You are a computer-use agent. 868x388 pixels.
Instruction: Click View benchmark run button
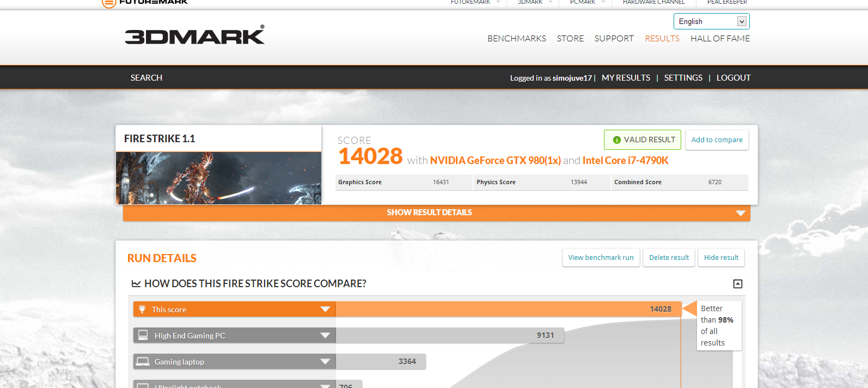[x=601, y=258]
